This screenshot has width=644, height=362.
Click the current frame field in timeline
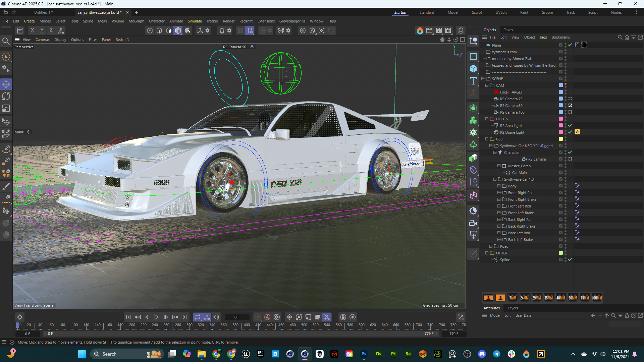[237, 317]
